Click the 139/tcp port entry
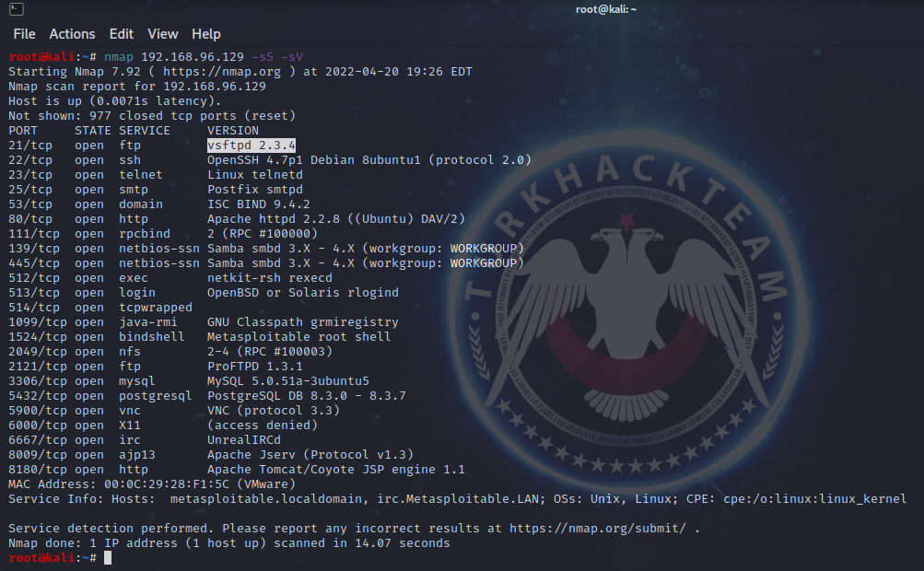The image size is (924, 571). point(33,249)
